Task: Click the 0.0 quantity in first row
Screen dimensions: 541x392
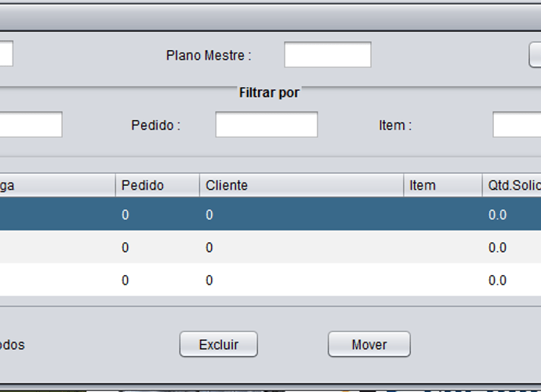Action: pos(497,215)
